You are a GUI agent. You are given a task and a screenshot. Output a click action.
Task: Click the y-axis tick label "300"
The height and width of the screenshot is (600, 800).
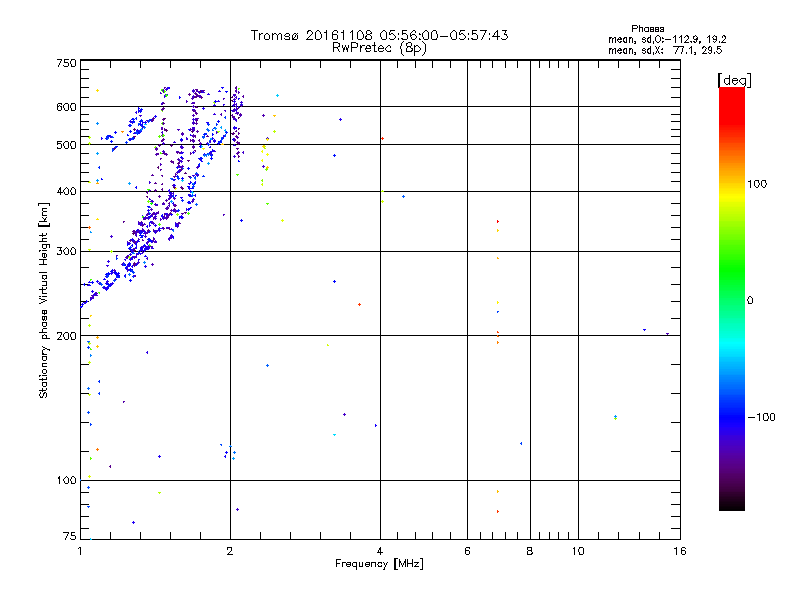(66, 252)
